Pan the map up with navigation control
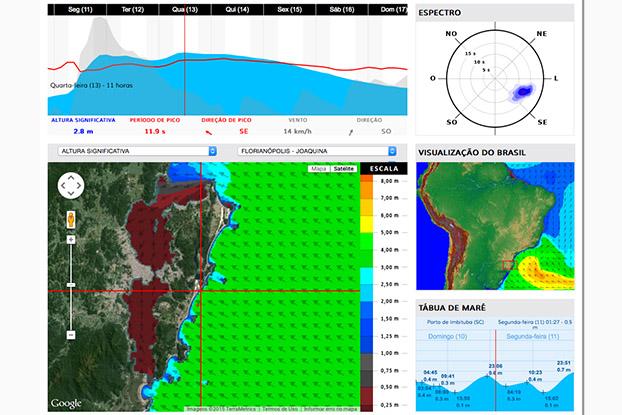 pyautogui.click(x=71, y=177)
